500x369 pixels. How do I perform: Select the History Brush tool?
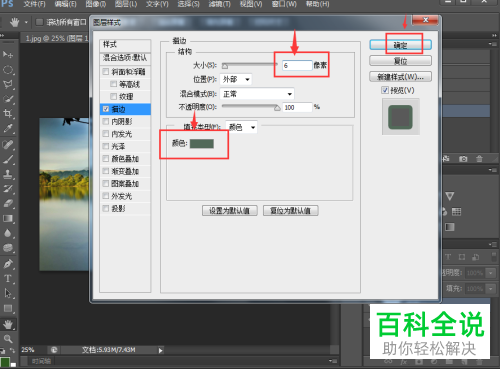pos(8,189)
